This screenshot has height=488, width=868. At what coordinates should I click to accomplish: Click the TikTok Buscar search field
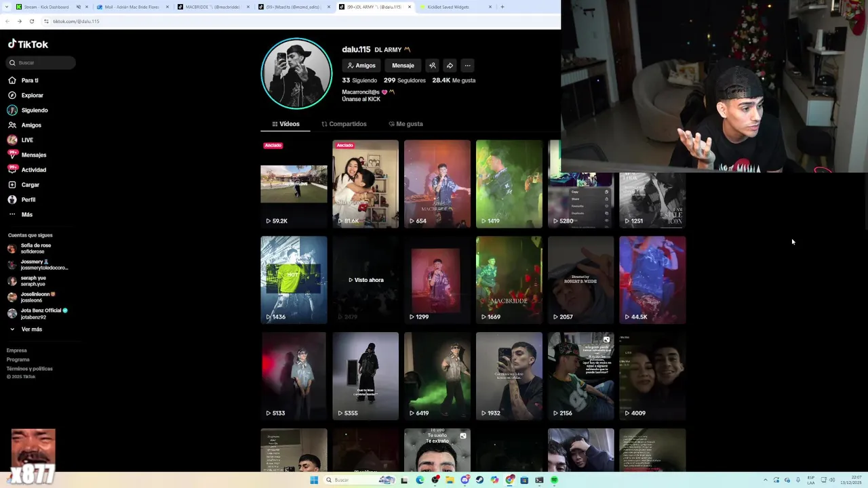(41, 62)
